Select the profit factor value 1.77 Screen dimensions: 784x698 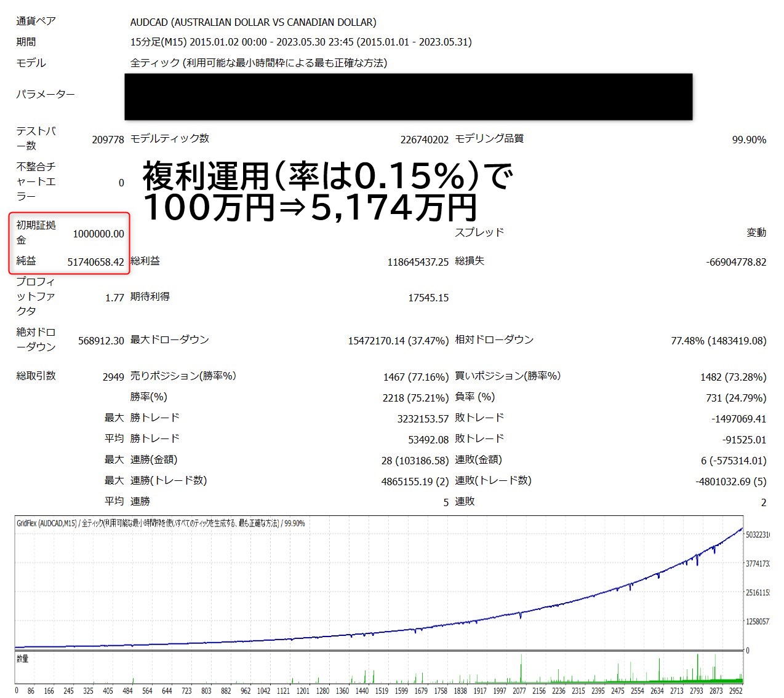pos(114,298)
